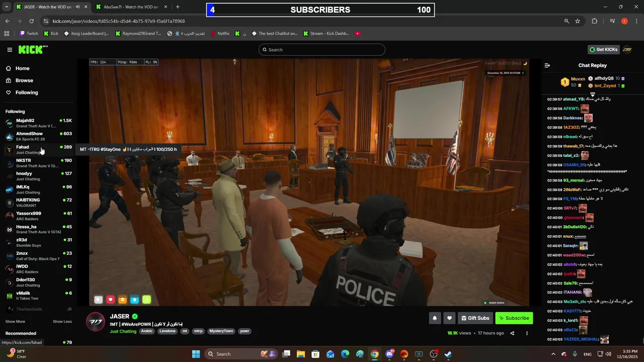This screenshot has width=644, height=362.
Task: Click JASER's channel avatar
Action: pos(96,322)
